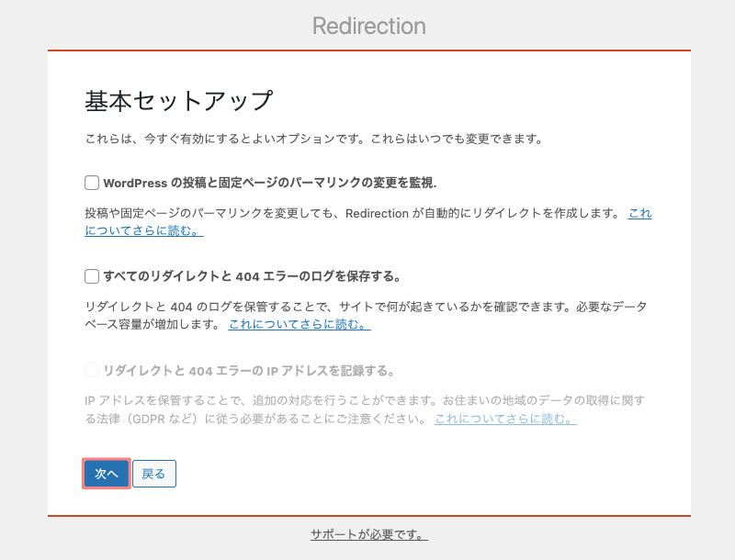Click the Redirection title text

369,26
